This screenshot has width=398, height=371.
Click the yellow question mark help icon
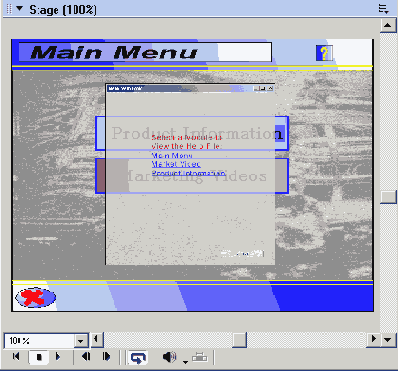tap(324, 53)
